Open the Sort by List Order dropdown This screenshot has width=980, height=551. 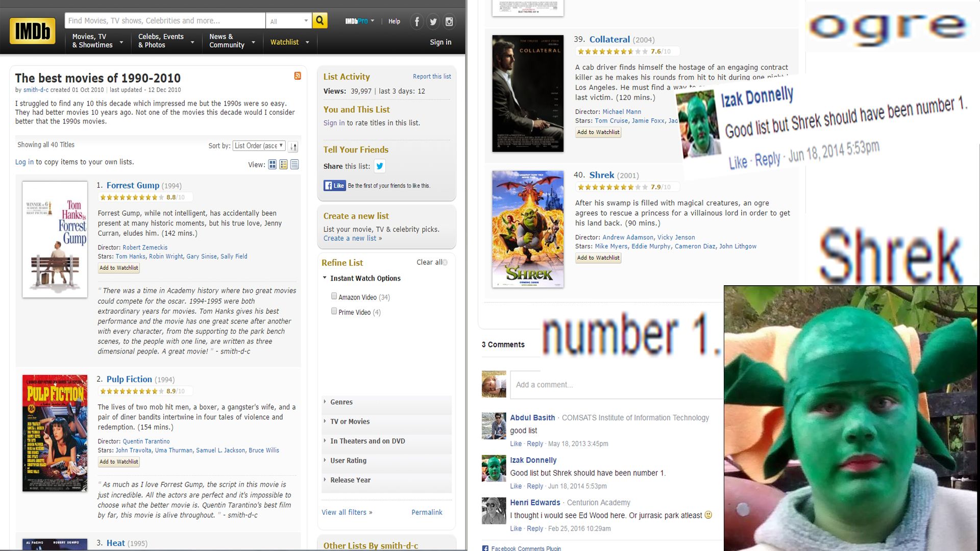259,146
